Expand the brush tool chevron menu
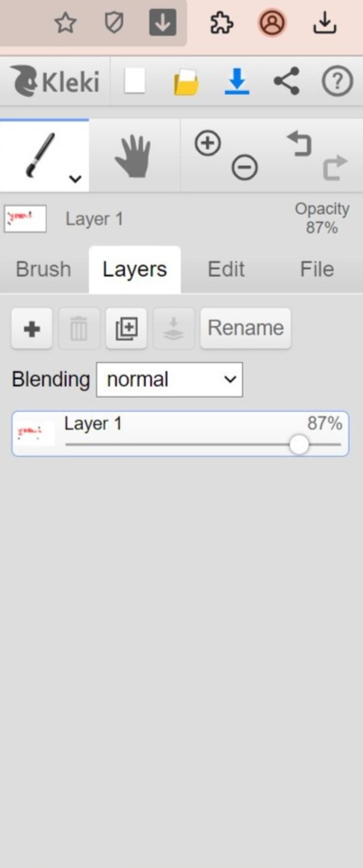Image resolution: width=363 pixels, height=868 pixels. coord(75,179)
